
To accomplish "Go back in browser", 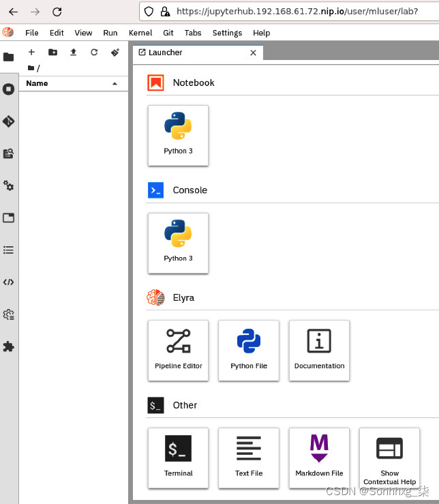I will 13,12.
